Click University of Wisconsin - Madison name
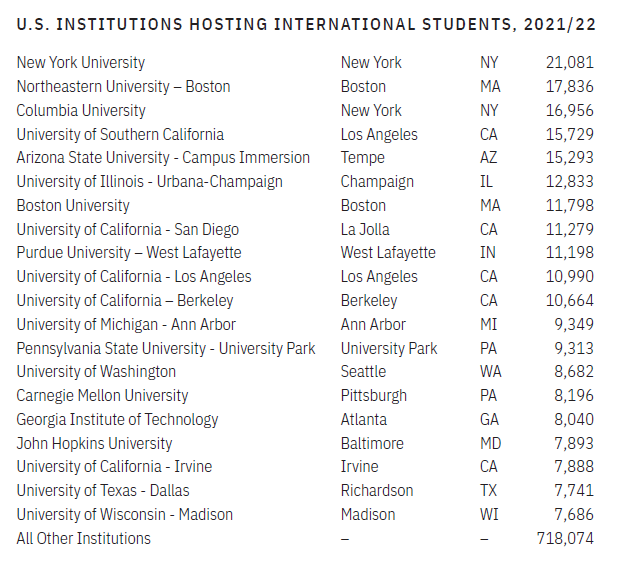 point(125,515)
